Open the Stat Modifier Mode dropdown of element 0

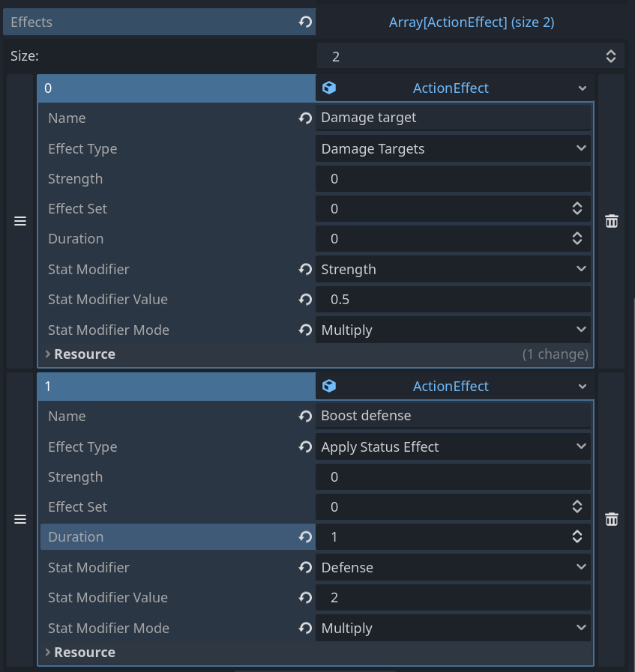(x=454, y=330)
